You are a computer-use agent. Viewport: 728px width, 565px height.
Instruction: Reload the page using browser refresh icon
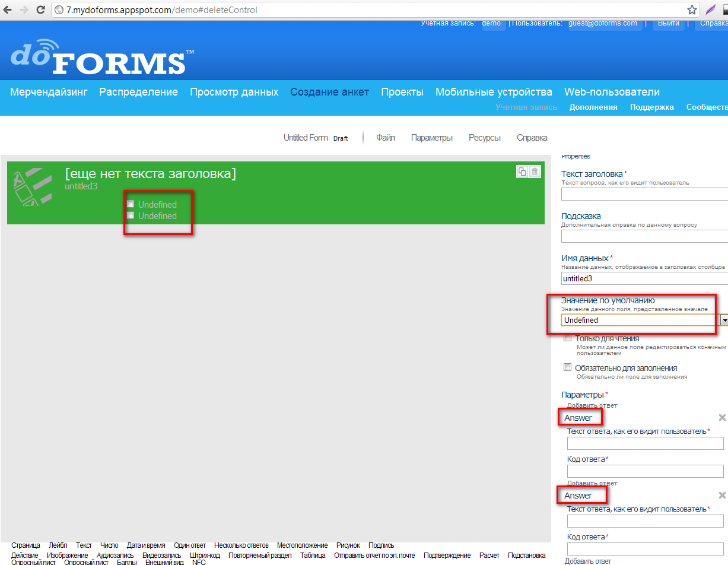tap(40, 9)
